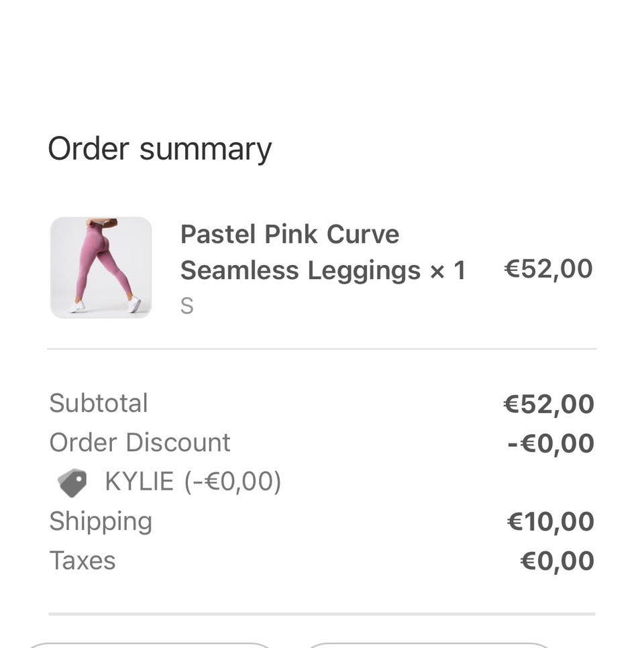Click the Shipping cost €10,00
Viewport: 644px width, 648px height.
click(551, 522)
